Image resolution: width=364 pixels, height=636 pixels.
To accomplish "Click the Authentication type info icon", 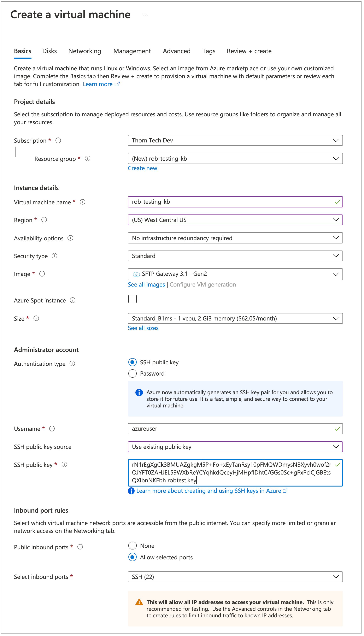I will [x=72, y=364].
